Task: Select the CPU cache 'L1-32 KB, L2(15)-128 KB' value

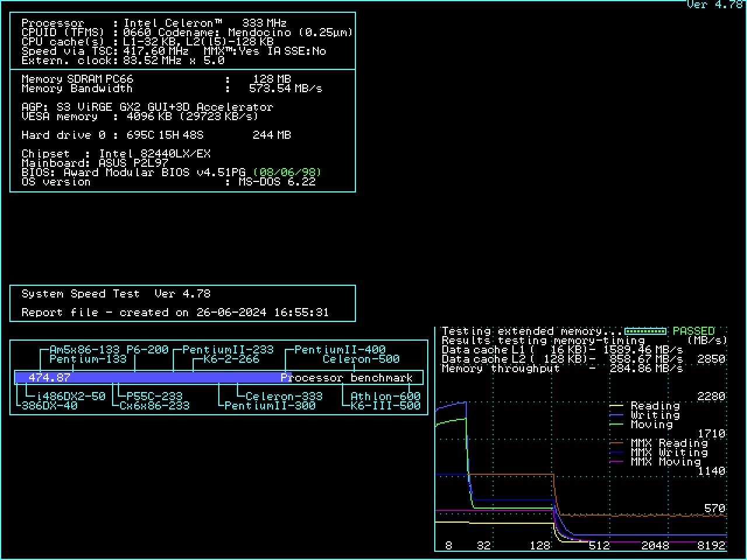Action: (x=198, y=42)
